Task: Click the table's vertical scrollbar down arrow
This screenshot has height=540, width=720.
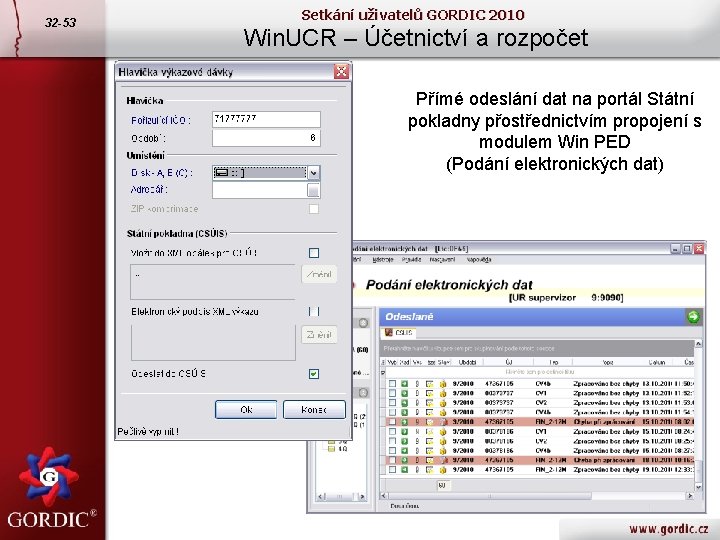Action: 698,487
